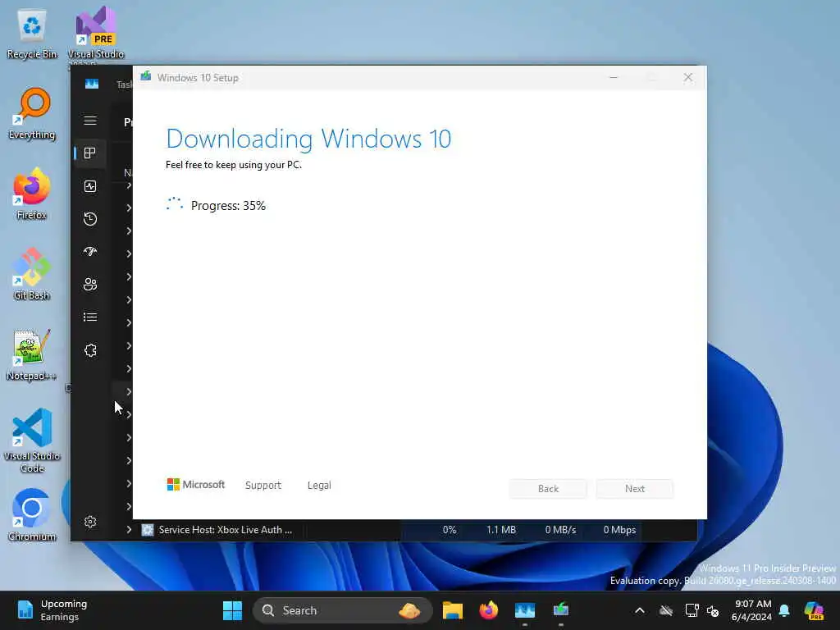
Task: Open Users page icon in Task Manager
Action: point(90,284)
